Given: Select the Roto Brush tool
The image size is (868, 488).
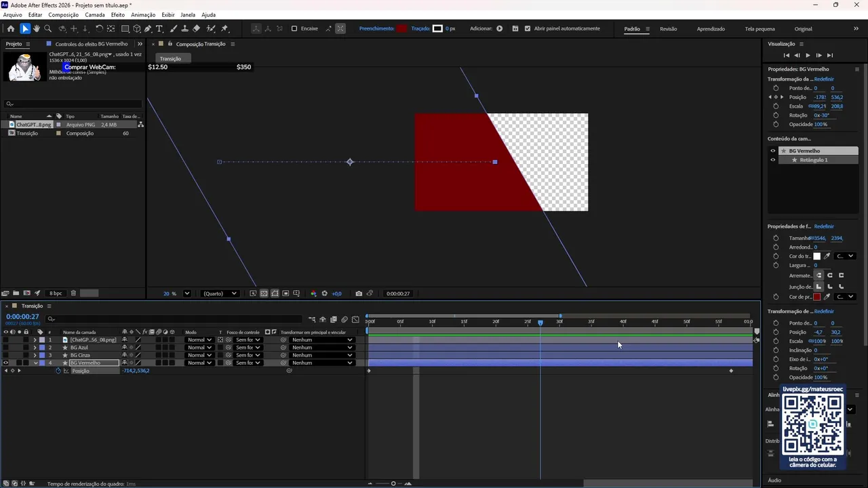Looking at the screenshot, I should [211, 28].
